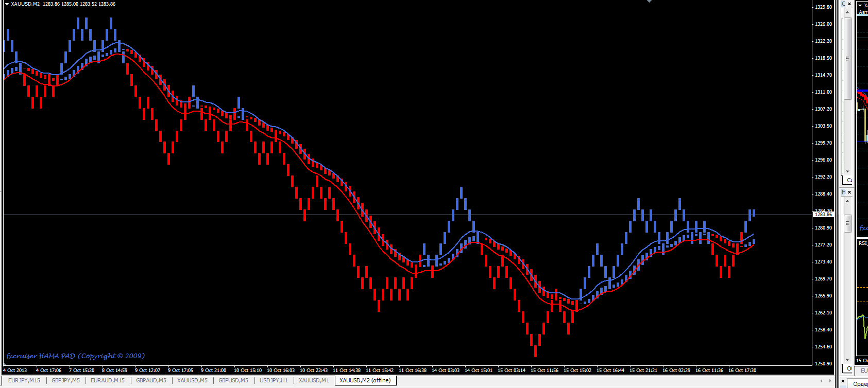The height and width of the screenshot is (388, 868).
Task: Click the 1269.70 price axis label
Action: coord(823,278)
